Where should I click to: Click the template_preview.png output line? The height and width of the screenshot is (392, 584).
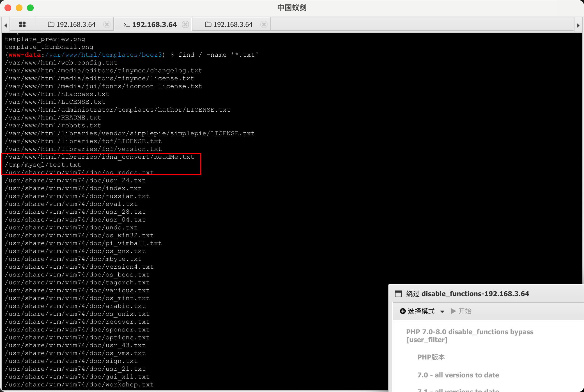pyautogui.click(x=45, y=39)
